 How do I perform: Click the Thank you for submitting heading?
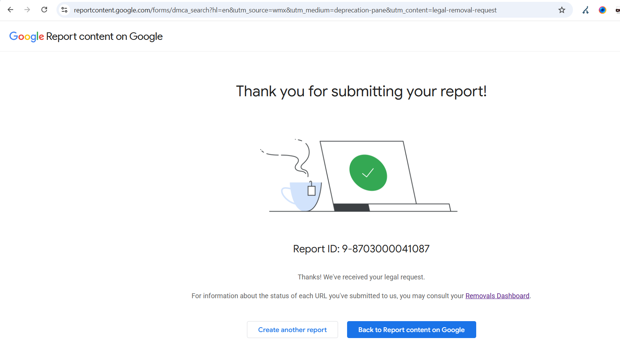361,91
